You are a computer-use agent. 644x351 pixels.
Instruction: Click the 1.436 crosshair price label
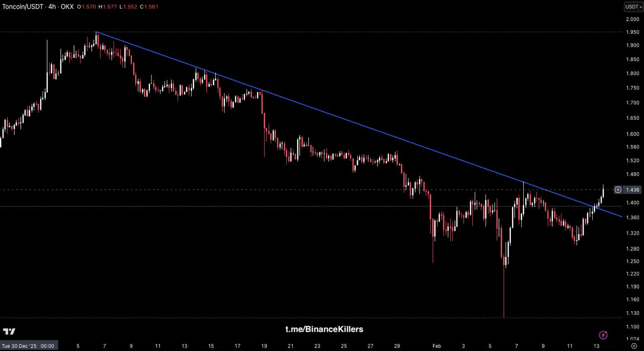click(x=633, y=190)
